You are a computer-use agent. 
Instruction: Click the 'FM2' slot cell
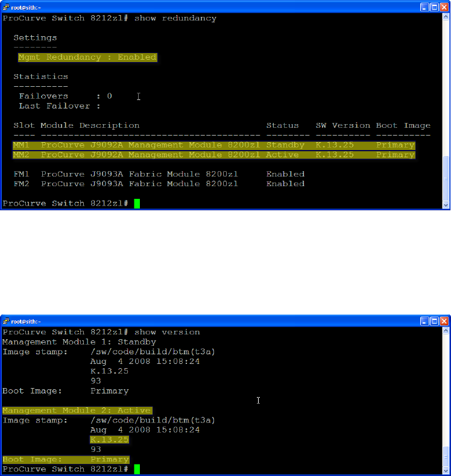point(21,184)
